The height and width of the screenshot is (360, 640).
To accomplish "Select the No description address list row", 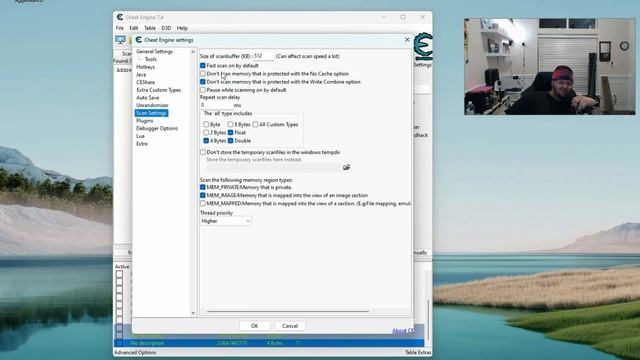I will tap(269, 343).
